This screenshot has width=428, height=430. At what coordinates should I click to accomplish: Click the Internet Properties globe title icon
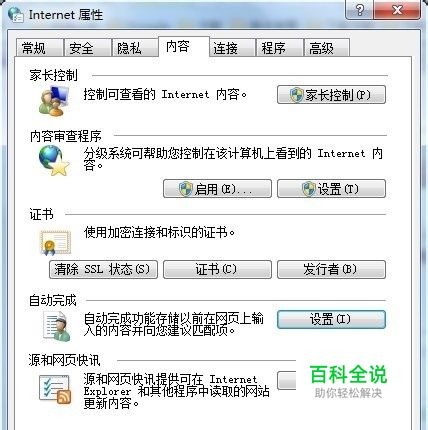(x=15, y=14)
